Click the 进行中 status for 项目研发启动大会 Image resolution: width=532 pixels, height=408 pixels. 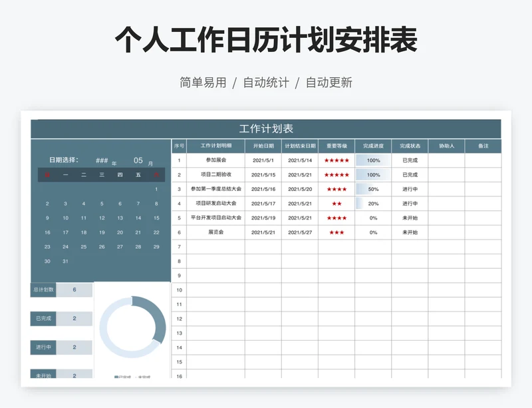coord(410,204)
